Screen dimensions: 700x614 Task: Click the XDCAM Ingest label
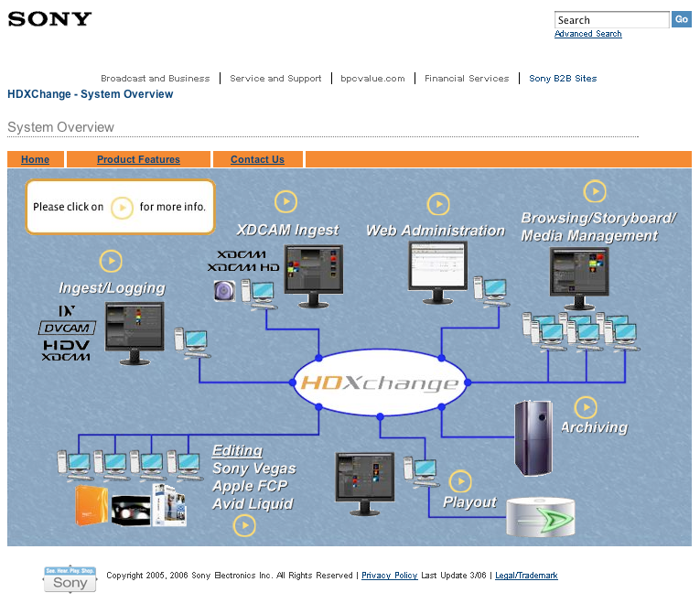288,230
